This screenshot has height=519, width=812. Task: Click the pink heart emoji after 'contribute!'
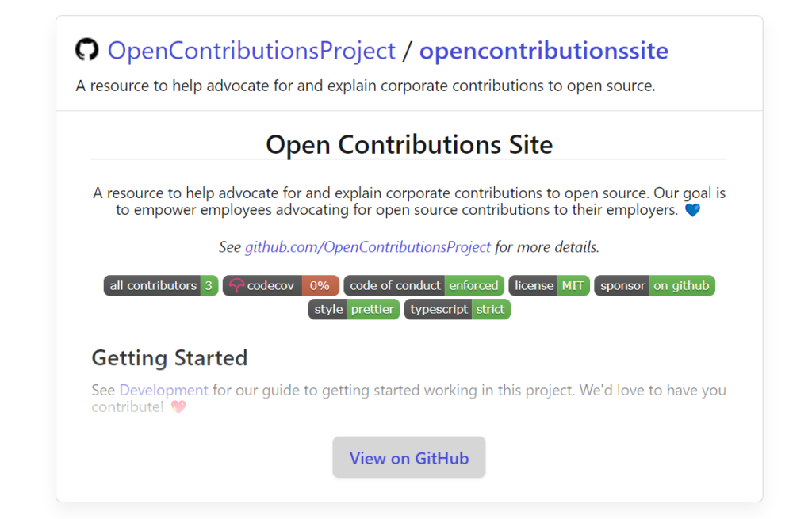click(x=178, y=407)
